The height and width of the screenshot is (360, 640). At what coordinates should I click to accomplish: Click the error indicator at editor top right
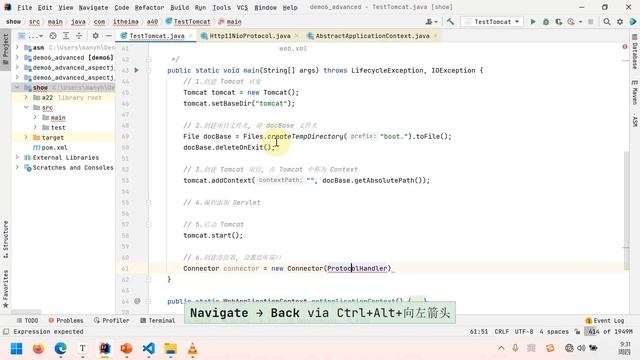click(624, 47)
